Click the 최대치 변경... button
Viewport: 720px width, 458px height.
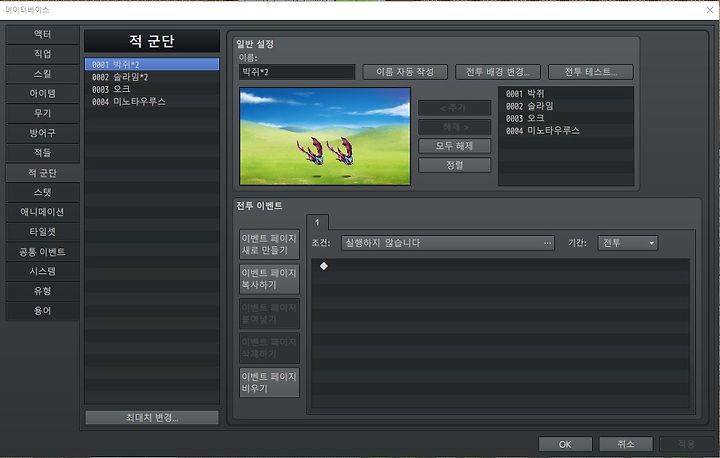[152, 418]
